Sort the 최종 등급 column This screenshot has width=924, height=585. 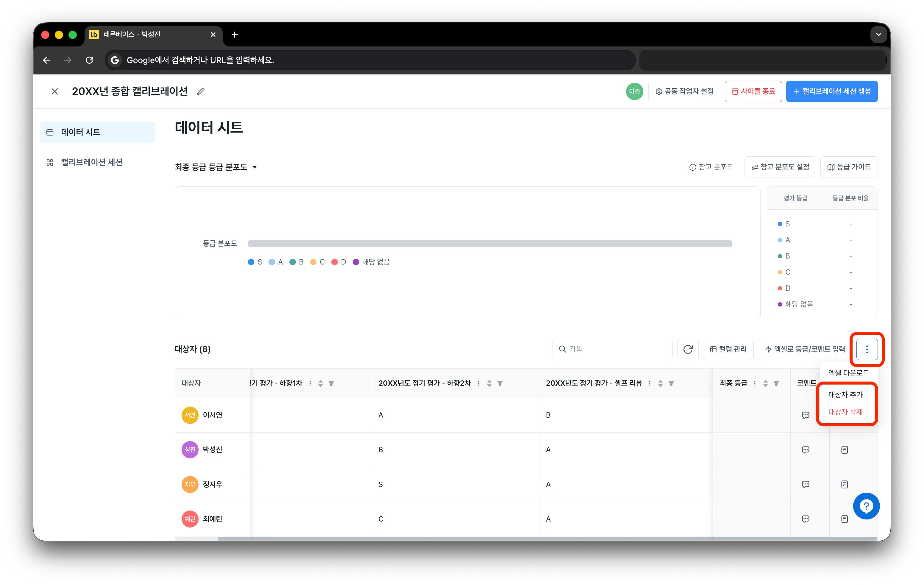click(766, 383)
